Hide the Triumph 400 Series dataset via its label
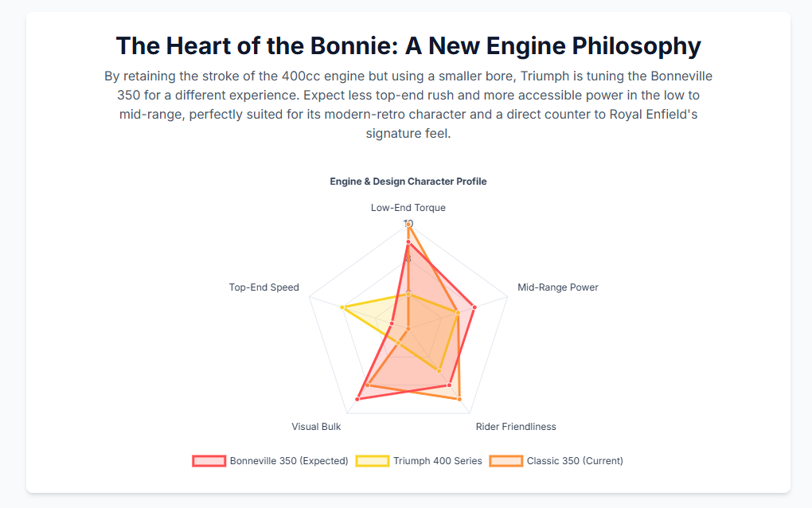 437,461
